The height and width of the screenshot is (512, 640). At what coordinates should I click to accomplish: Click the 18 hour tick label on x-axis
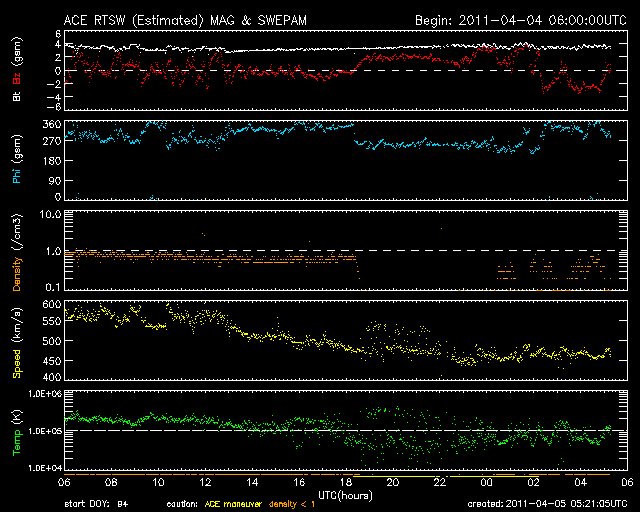(347, 482)
